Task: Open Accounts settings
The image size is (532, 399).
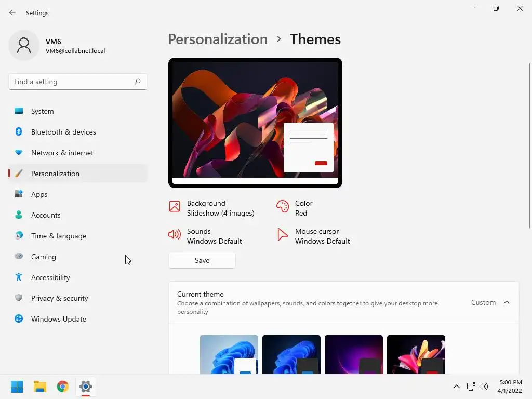Action: (78, 215)
